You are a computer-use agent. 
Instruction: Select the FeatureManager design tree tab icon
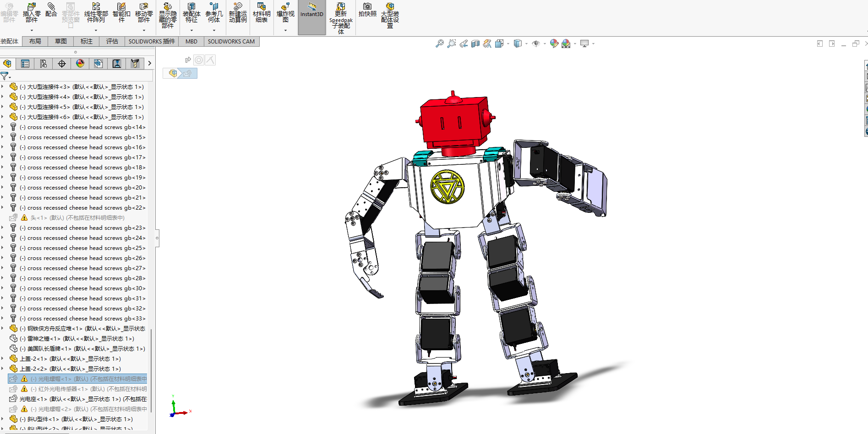7,64
